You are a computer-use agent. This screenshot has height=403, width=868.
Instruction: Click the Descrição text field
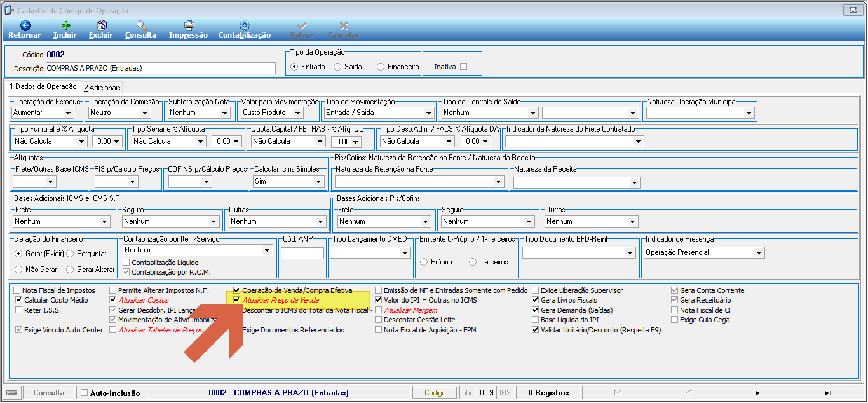(x=161, y=68)
